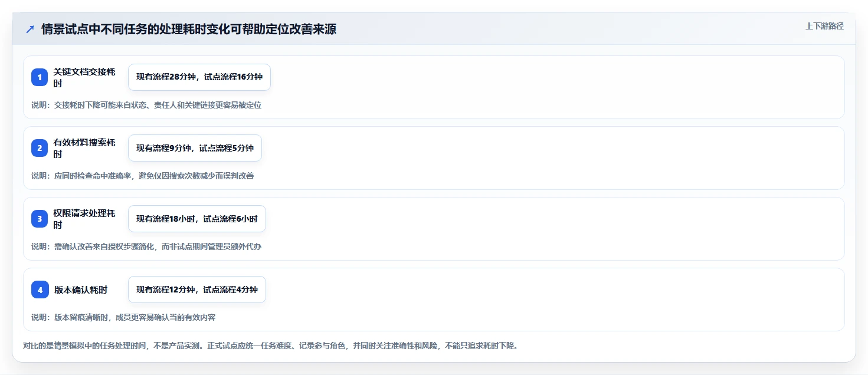Image resolution: width=868 pixels, height=375 pixels.
Task: Click the number 2 badge for 有效材料搜索耗时
Action: click(x=40, y=148)
